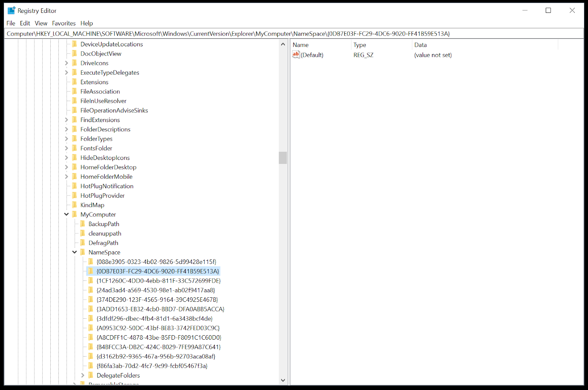
Task: Click the folder icon beside MyComputer
Action: point(75,214)
